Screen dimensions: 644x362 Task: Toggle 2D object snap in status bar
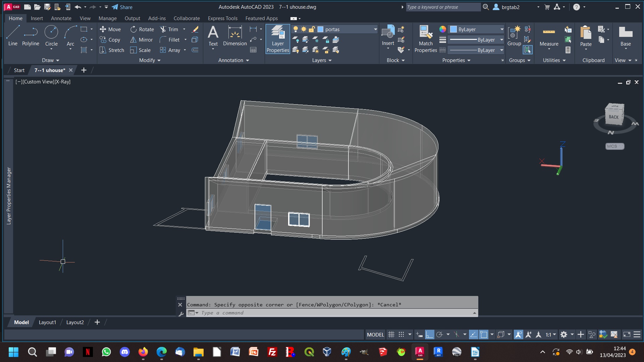[x=484, y=335]
